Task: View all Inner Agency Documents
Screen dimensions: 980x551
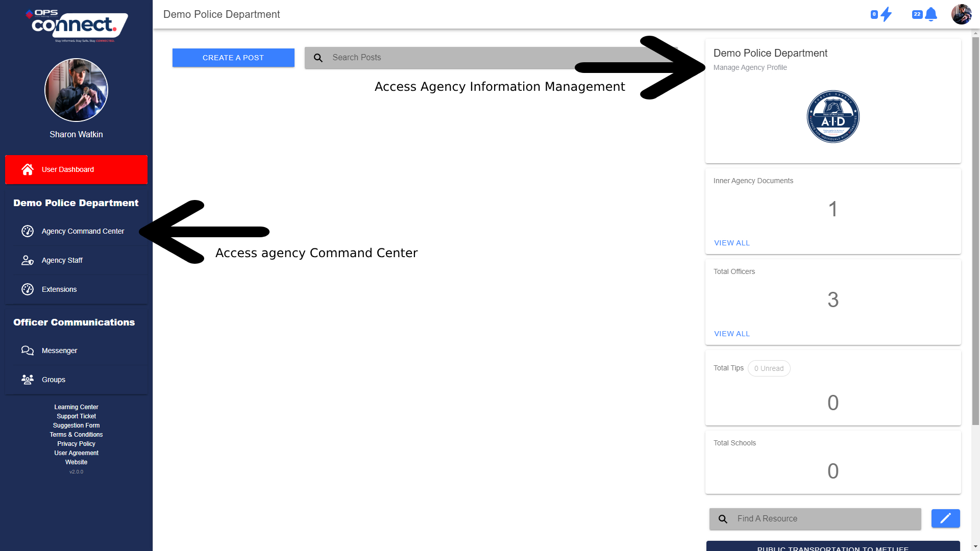Action: tap(731, 243)
